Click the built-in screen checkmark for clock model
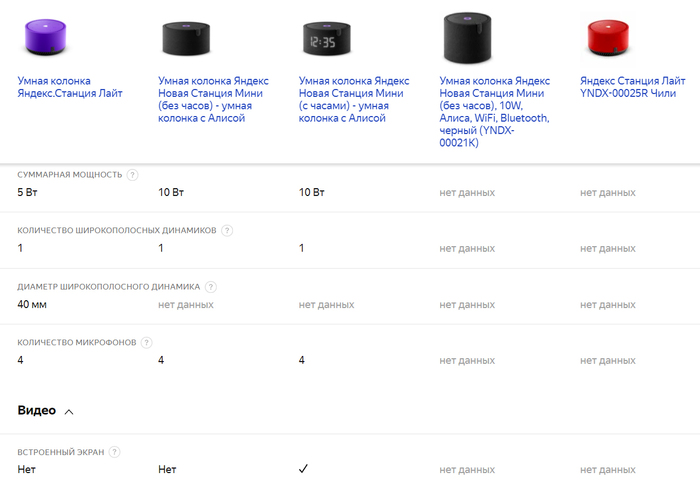Image resolution: width=700 pixels, height=499 pixels. (x=303, y=469)
